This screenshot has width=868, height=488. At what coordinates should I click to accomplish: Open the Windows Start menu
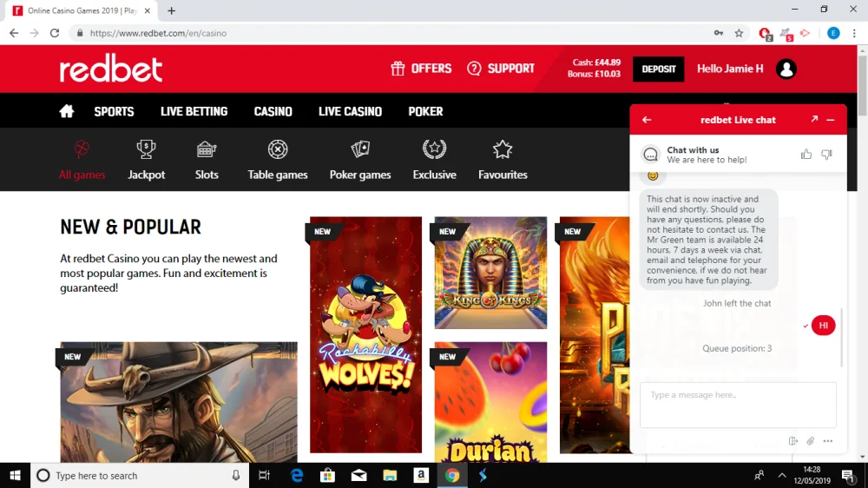point(15,475)
